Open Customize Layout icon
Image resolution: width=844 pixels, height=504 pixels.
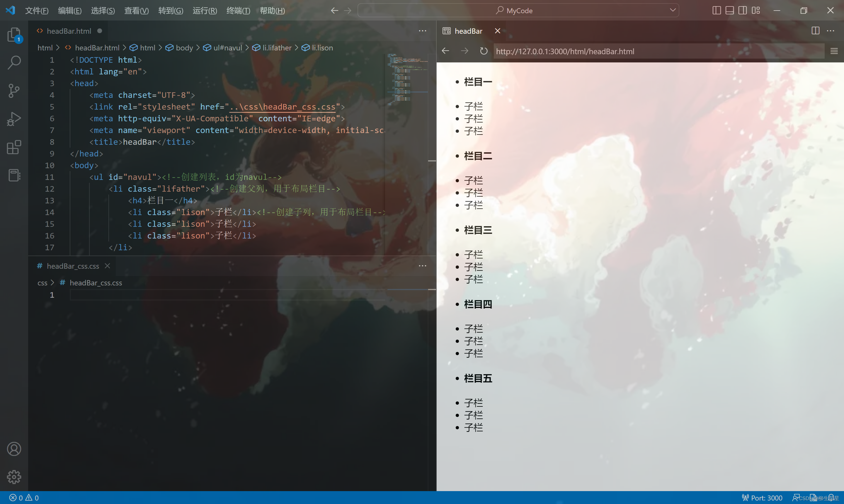point(756,11)
